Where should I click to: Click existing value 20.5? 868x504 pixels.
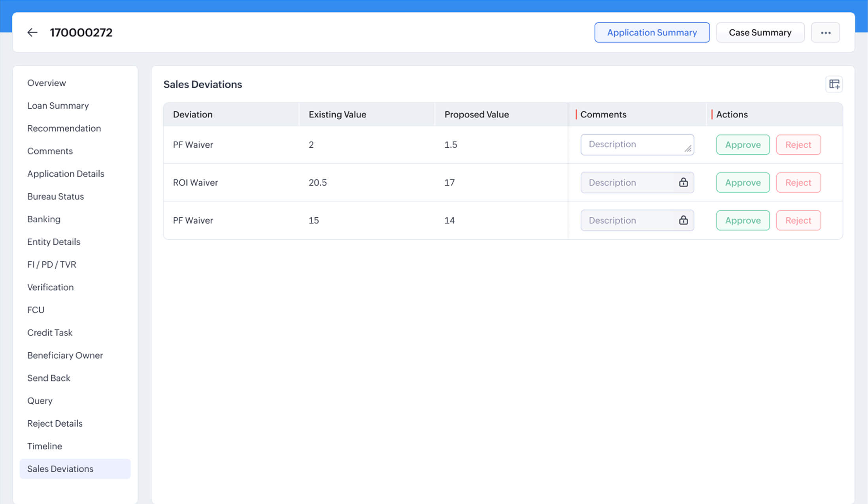318,182
